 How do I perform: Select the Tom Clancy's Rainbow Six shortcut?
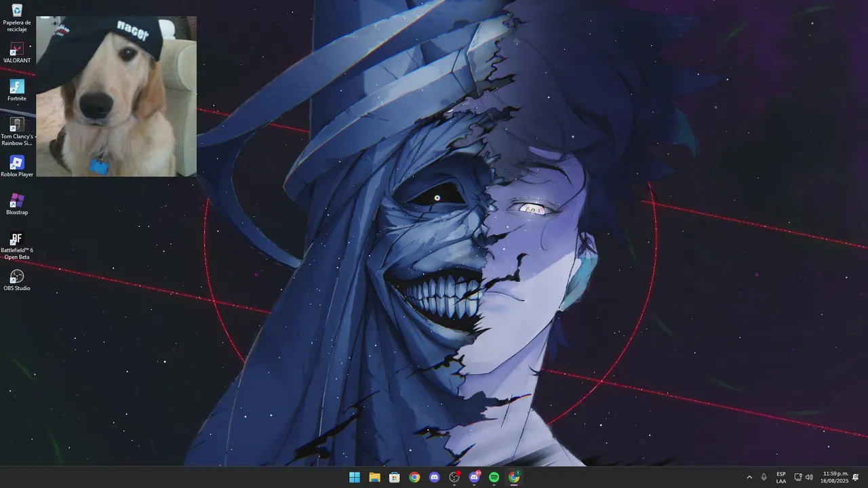pyautogui.click(x=17, y=131)
